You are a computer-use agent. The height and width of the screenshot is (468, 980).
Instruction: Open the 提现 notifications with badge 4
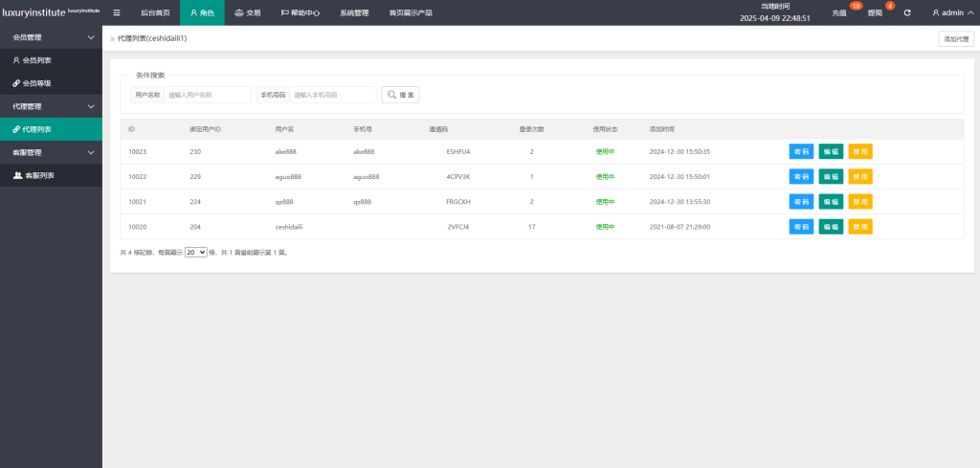[x=875, y=12]
